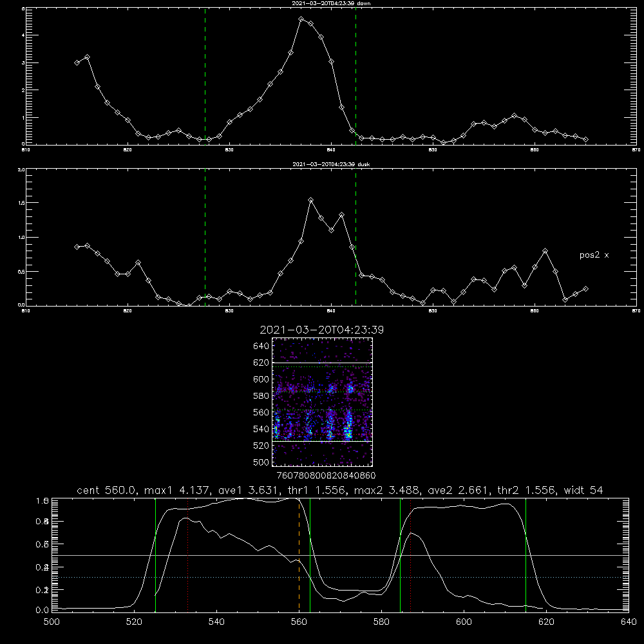Select the 'widt 54' value
This screenshot has height=644, width=644.
click(583, 490)
